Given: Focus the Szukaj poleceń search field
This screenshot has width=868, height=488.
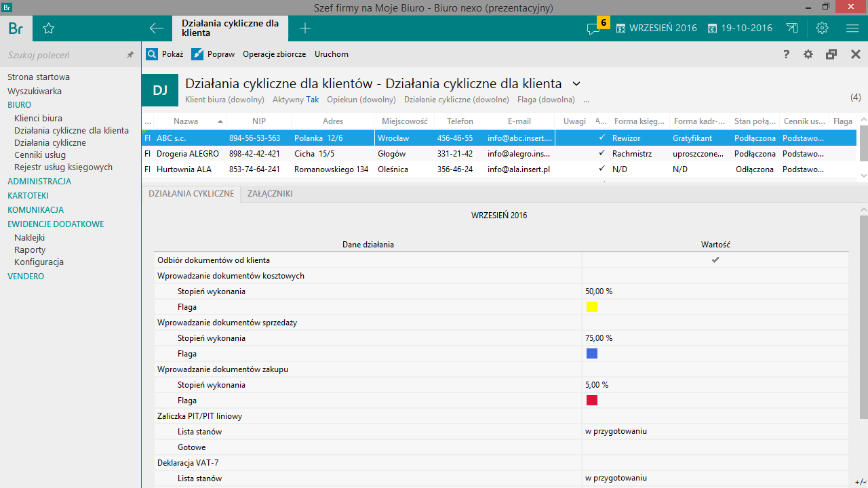Looking at the screenshot, I should (64, 55).
